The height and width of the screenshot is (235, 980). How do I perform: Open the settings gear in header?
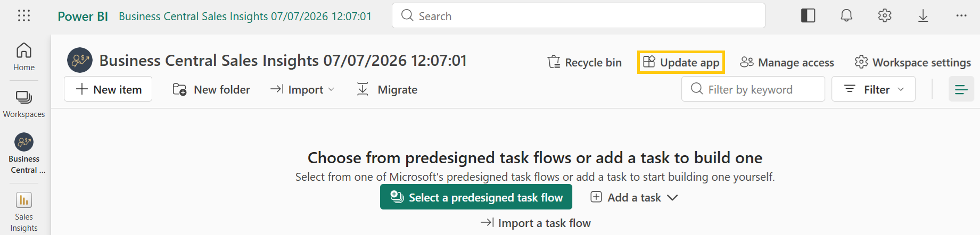coord(885,16)
